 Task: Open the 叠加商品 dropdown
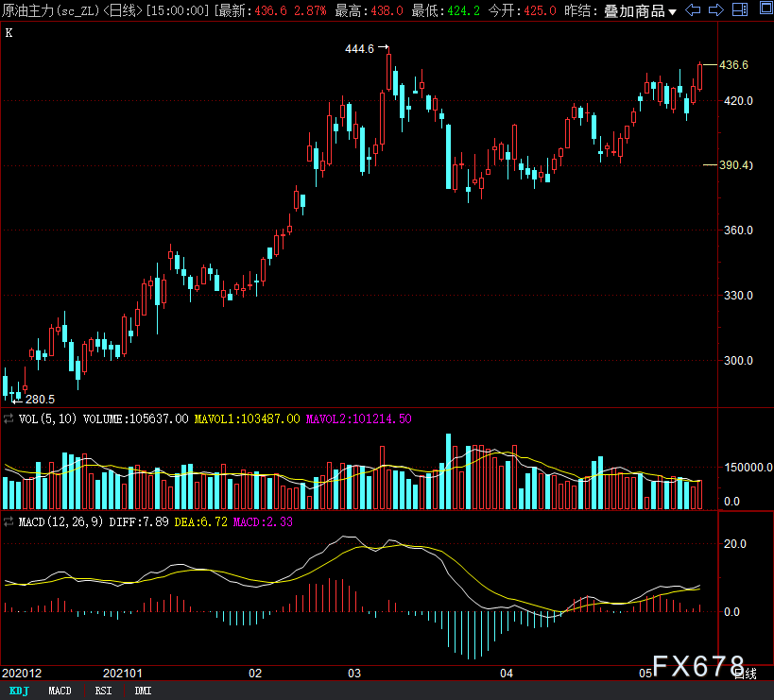click(640, 11)
